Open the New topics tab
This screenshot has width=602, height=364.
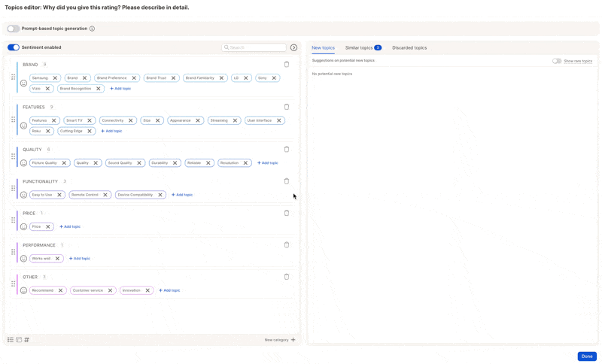(323, 48)
